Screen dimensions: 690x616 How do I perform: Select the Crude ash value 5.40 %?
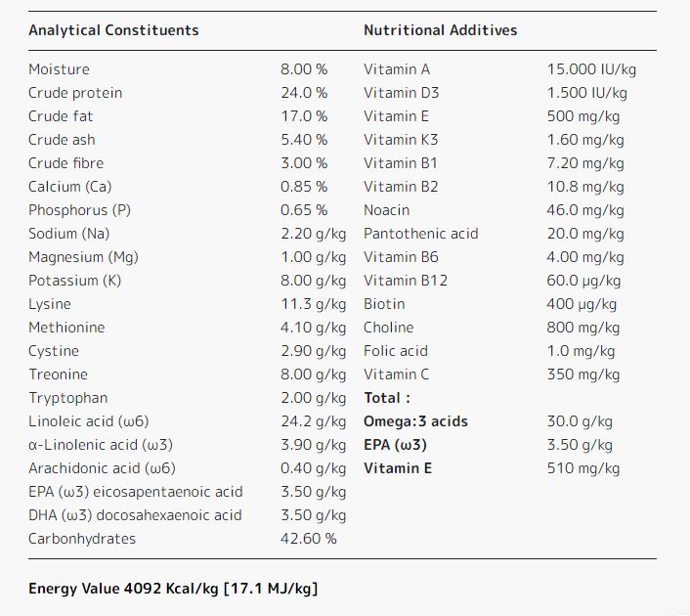[304, 140]
